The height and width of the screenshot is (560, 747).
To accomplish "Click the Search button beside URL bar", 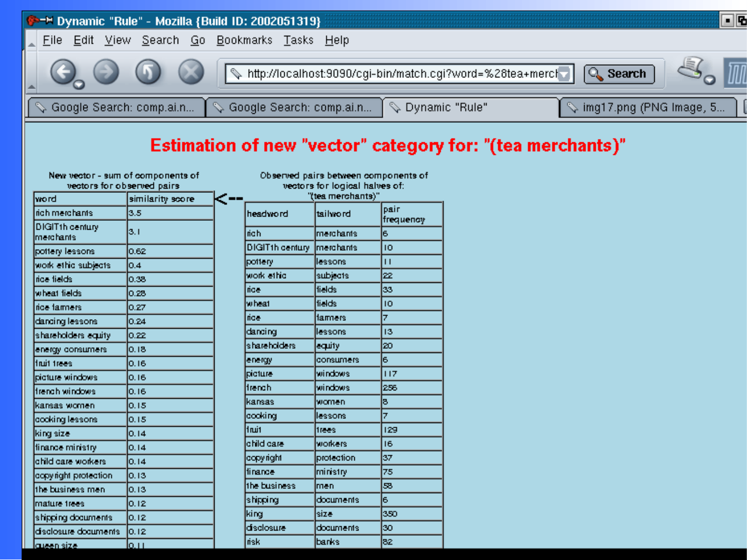I will (x=619, y=74).
